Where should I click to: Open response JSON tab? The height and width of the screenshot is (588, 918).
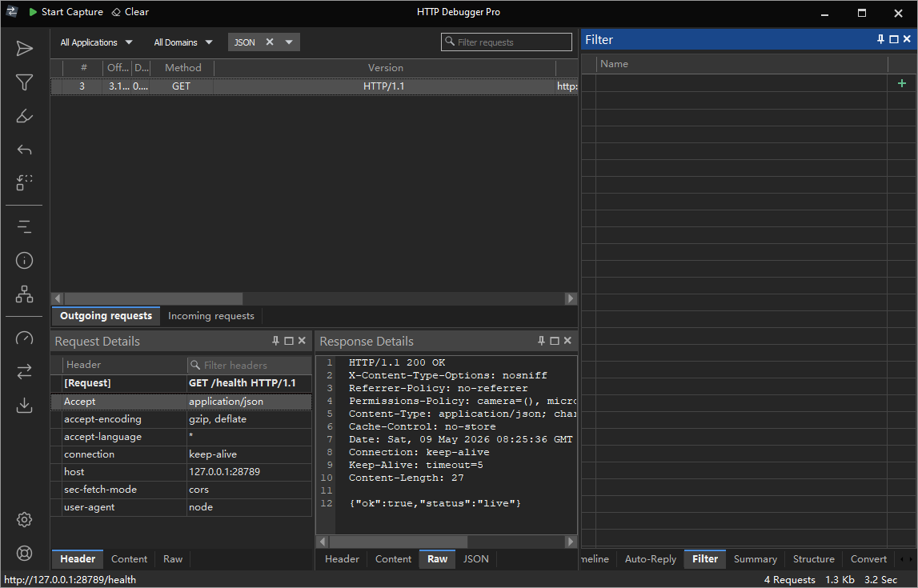pyautogui.click(x=476, y=558)
